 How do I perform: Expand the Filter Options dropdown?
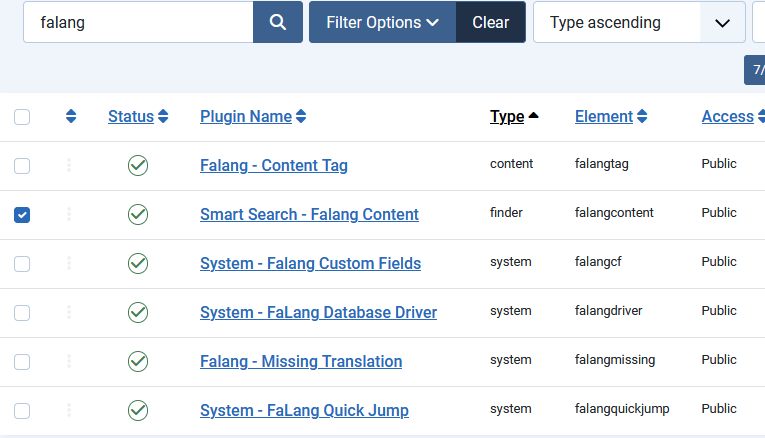pos(382,22)
